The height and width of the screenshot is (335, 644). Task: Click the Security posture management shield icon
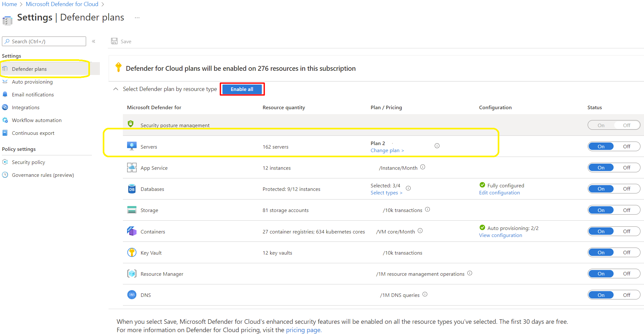coord(131,124)
